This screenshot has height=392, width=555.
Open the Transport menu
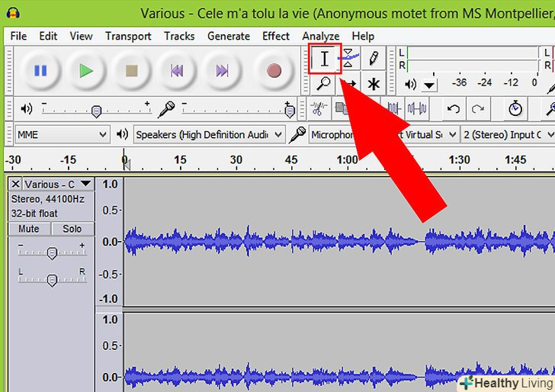128,36
